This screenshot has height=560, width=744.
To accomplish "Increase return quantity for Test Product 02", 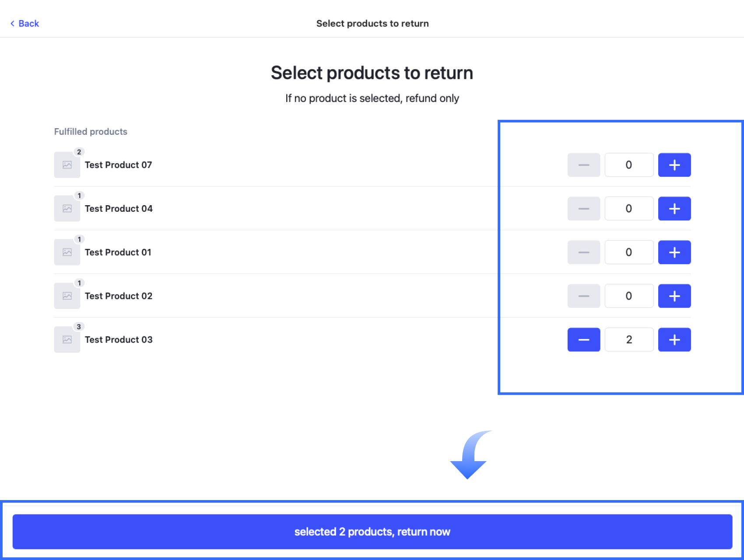I will 674,296.
